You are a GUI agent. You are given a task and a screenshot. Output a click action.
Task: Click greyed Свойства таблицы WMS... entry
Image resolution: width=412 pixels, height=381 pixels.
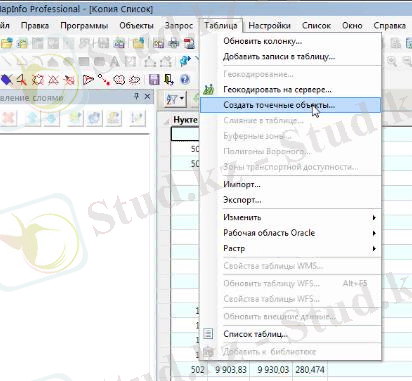coord(290,266)
